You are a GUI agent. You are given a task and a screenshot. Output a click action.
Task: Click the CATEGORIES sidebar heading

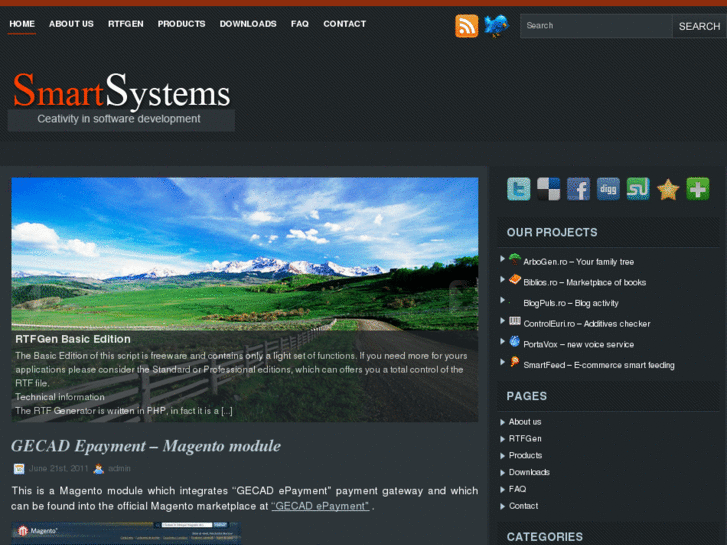coord(545,537)
